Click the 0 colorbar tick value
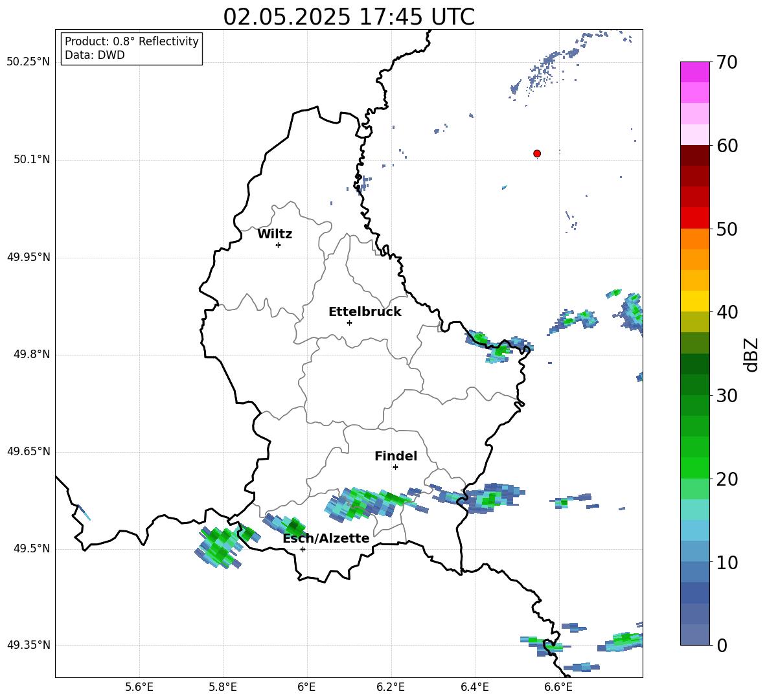Screen dimensions: 767x700 tap(722, 645)
